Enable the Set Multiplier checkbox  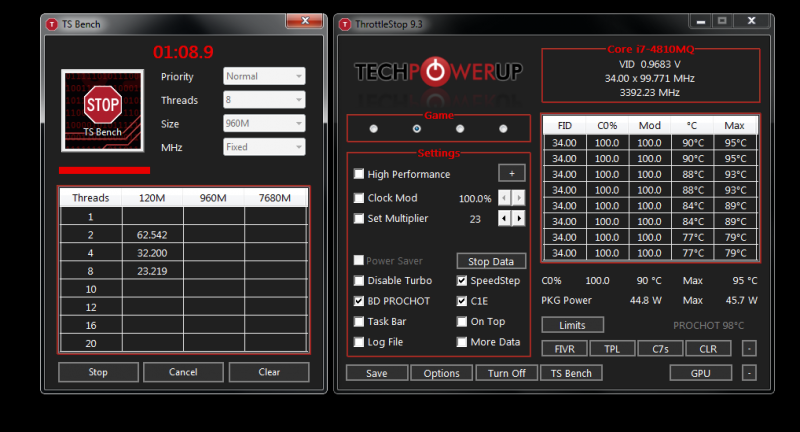(x=359, y=219)
